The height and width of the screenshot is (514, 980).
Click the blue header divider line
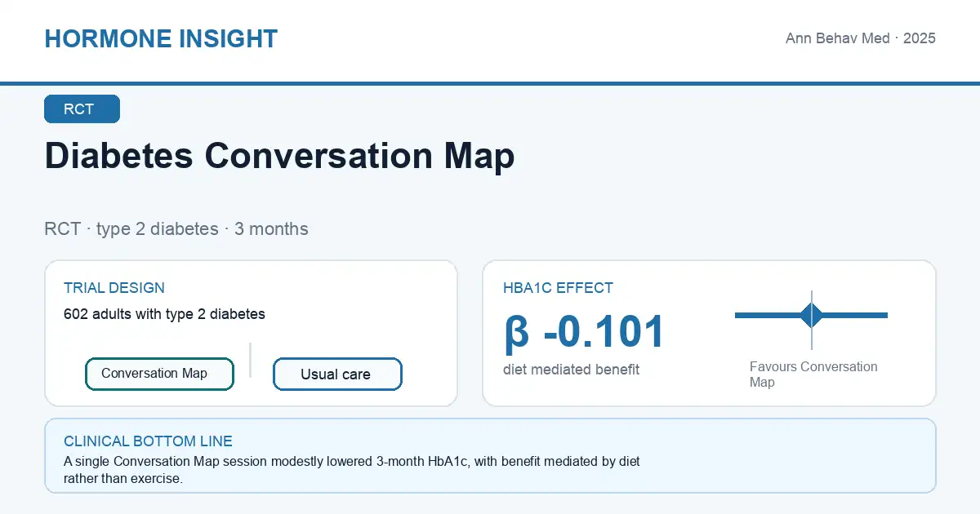[x=490, y=83]
